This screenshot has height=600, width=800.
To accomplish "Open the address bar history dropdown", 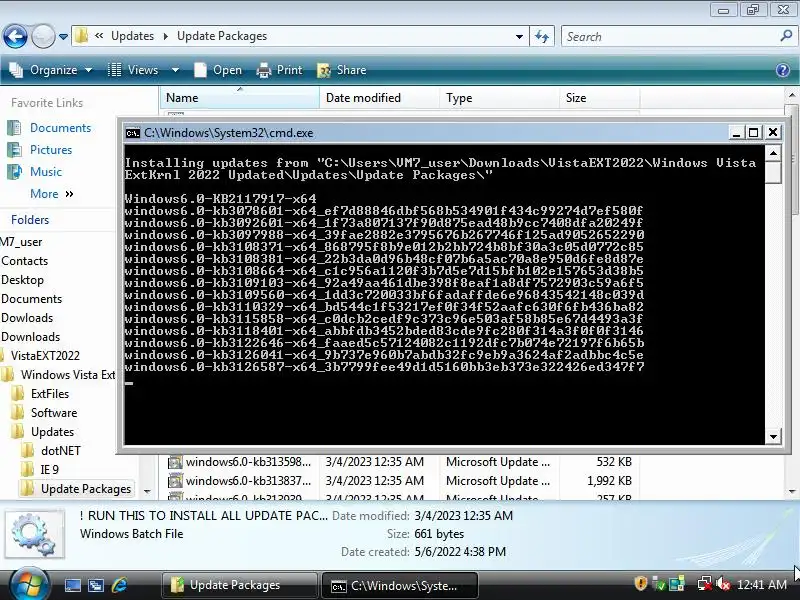I will point(519,36).
